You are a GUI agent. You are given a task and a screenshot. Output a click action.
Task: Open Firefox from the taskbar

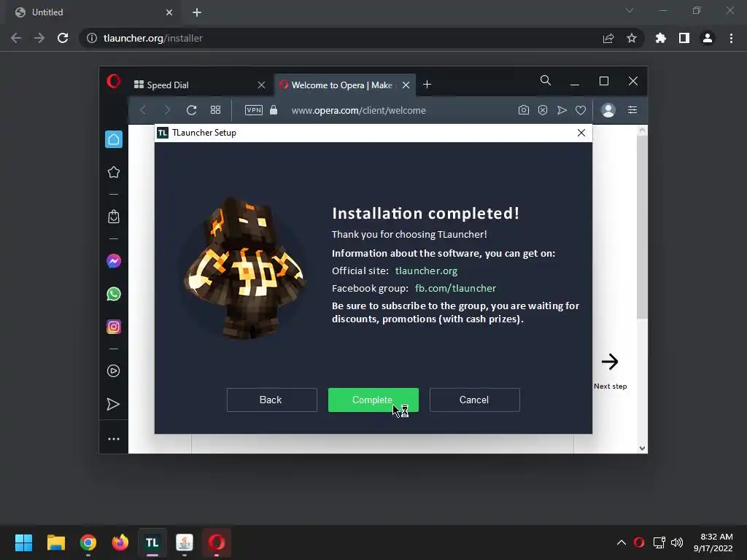point(120,542)
